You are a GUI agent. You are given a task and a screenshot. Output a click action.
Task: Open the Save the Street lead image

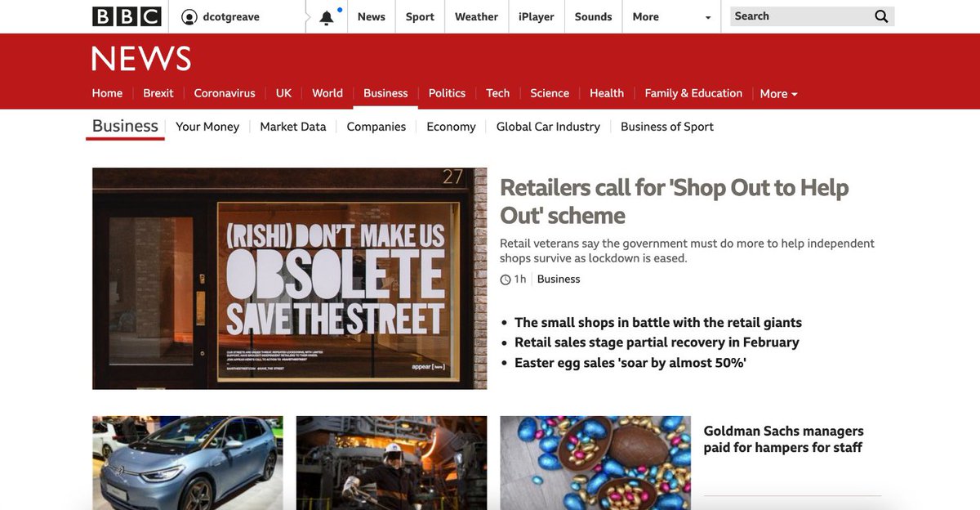point(290,279)
